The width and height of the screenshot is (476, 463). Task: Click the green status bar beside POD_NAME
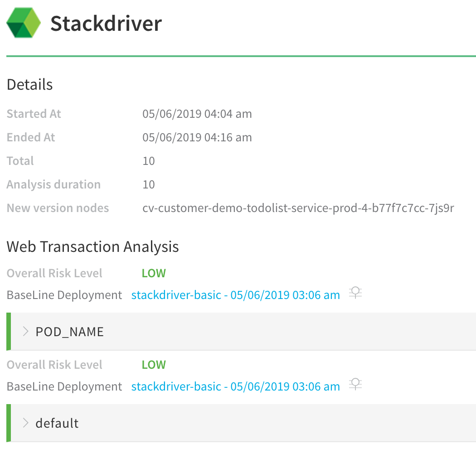(9, 331)
